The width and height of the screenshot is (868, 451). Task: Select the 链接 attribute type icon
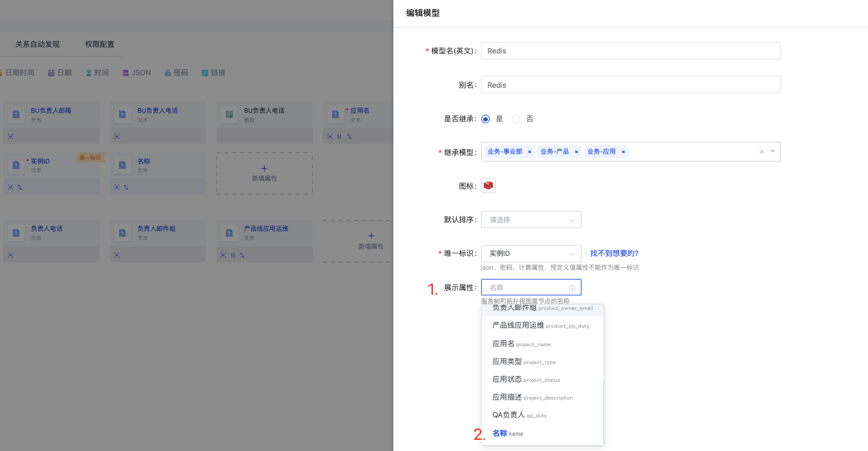[x=205, y=73]
